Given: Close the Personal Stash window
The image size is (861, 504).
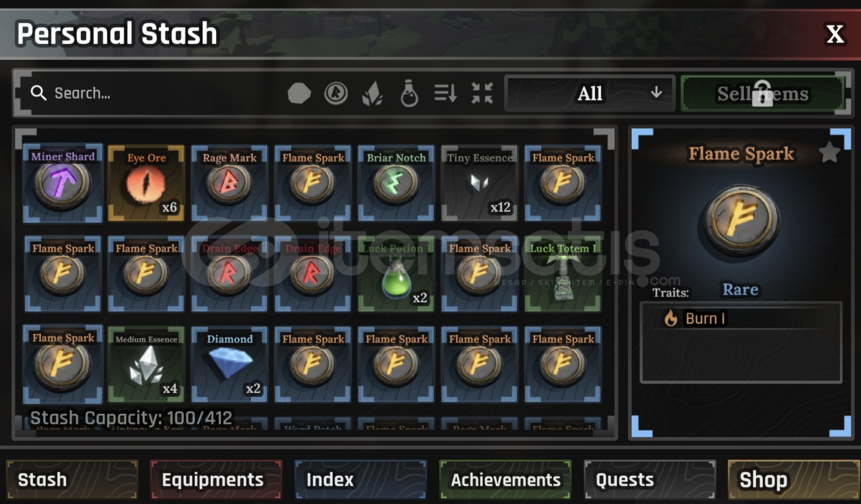Looking at the screenshot, I should pos(835,34).
